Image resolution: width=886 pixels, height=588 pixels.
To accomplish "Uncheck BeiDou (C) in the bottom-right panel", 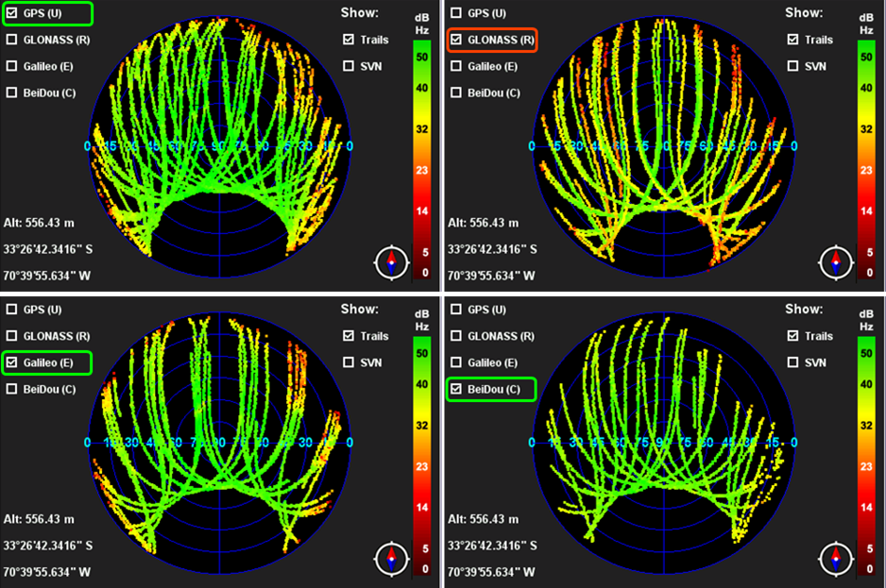I will pos(457,389).
